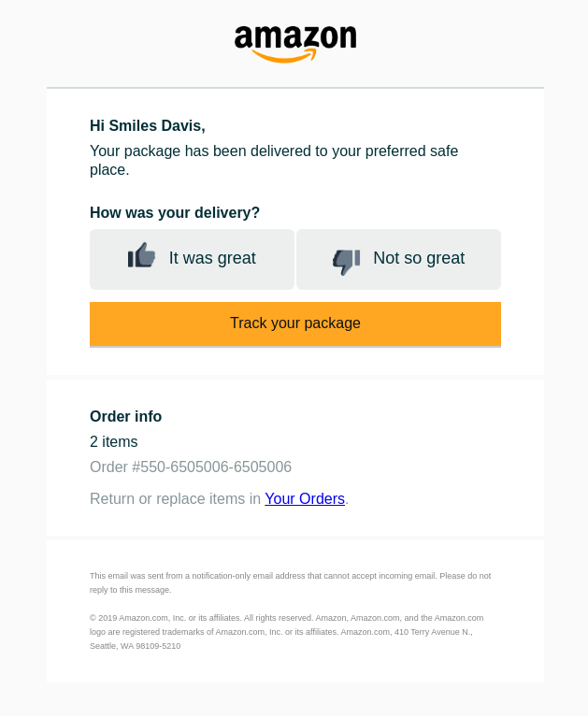The image size is (588, 718).
Task: Click the 2019 Amazon.com copyright notice
Action: tap(286, 632)
